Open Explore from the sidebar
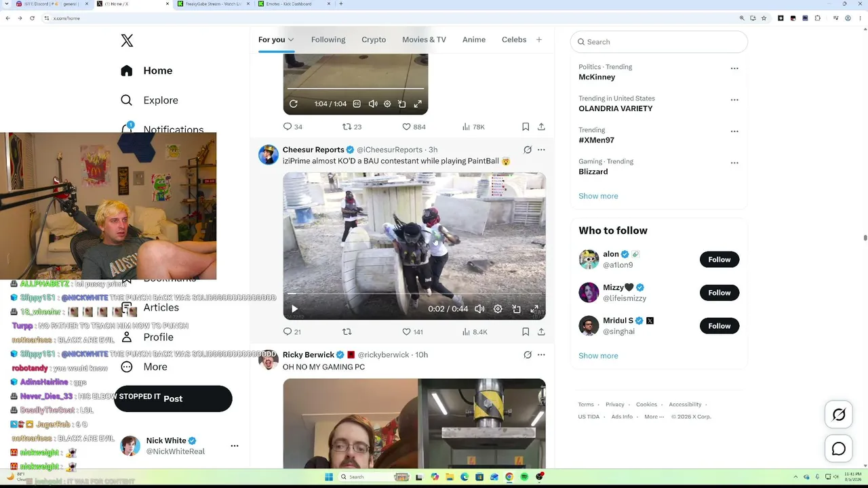 149,100
